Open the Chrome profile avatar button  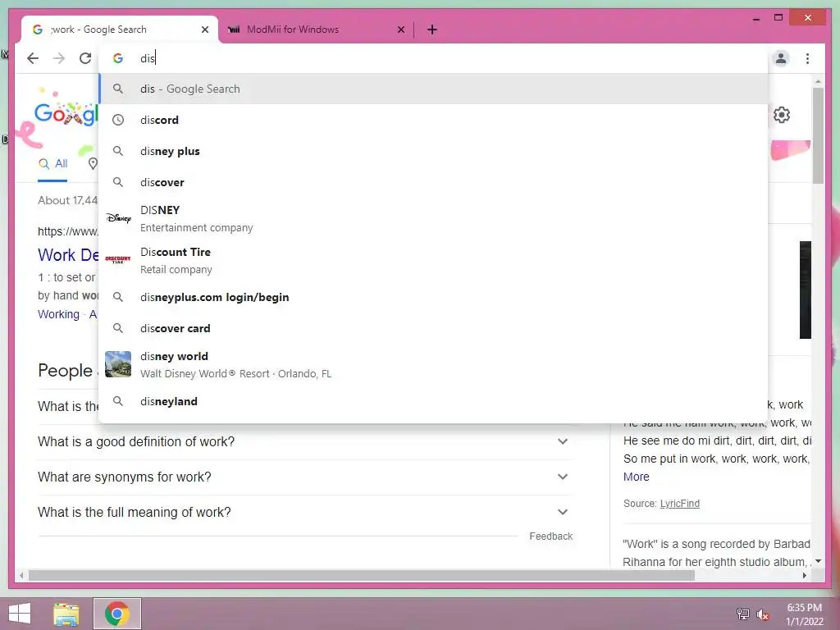[x=781, y=58]
